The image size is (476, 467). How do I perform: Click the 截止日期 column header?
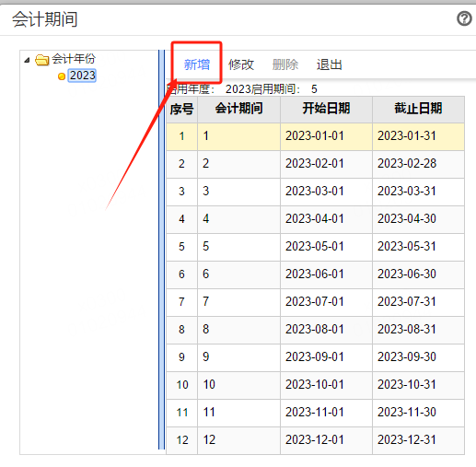click(418, 109)
